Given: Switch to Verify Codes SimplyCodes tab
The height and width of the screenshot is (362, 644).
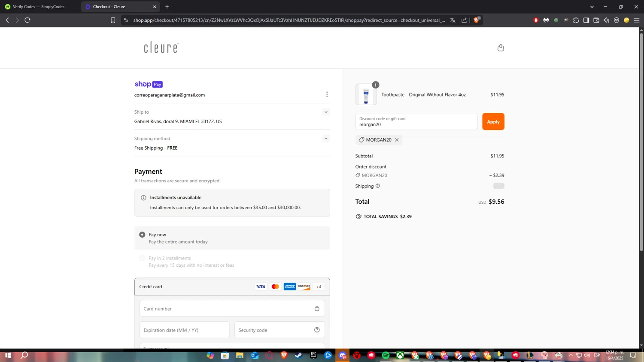Looking at the screenshot, I should pos(39,6).
